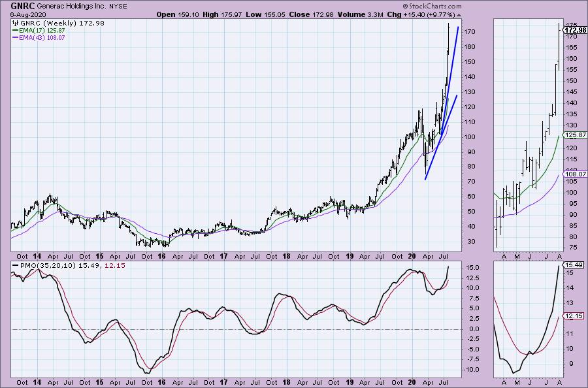The width and height of the screenshot is (588, 388).
Task: Click the up-triangle icon beside the change percentage
Action: click(x=459, y=15)
